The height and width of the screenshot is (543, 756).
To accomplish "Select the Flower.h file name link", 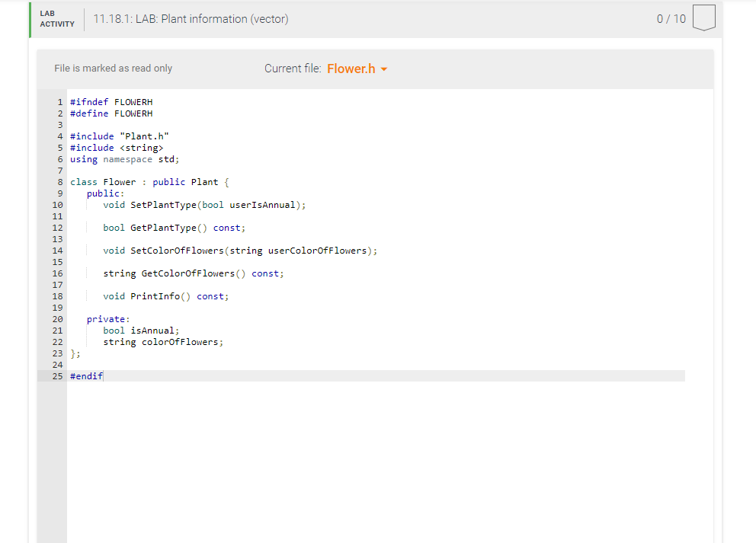I will coord(350,68).
